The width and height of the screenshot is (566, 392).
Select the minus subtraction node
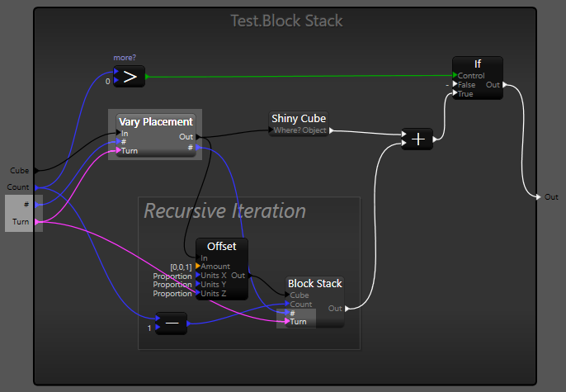[172, 324]
